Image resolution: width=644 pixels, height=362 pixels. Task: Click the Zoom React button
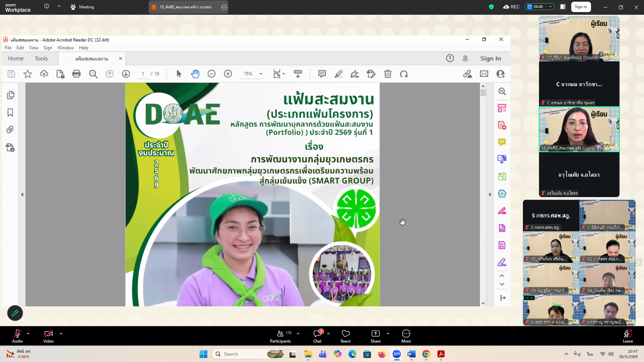click(x=345, y=336)
